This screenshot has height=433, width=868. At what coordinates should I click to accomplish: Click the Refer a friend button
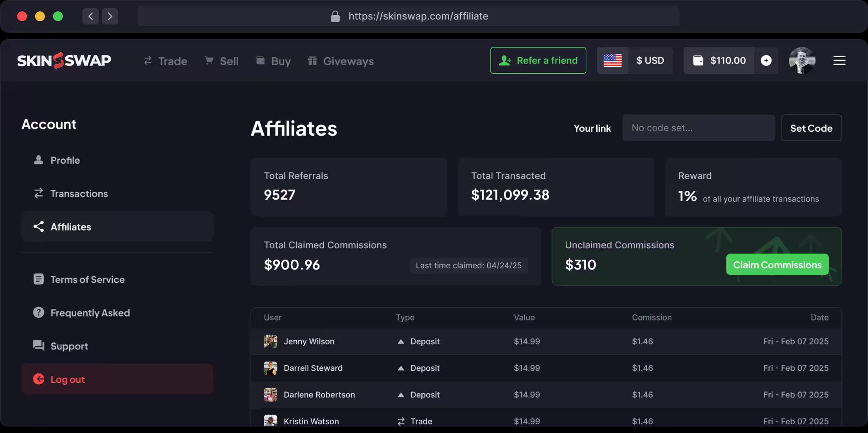pos(538,60)
